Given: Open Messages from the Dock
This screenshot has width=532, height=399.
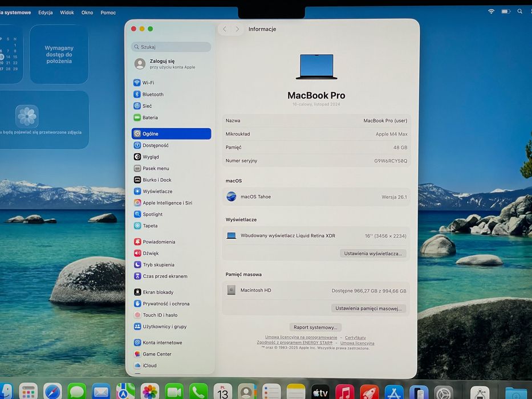Looking at the screenshot, I should click(77, 393).
